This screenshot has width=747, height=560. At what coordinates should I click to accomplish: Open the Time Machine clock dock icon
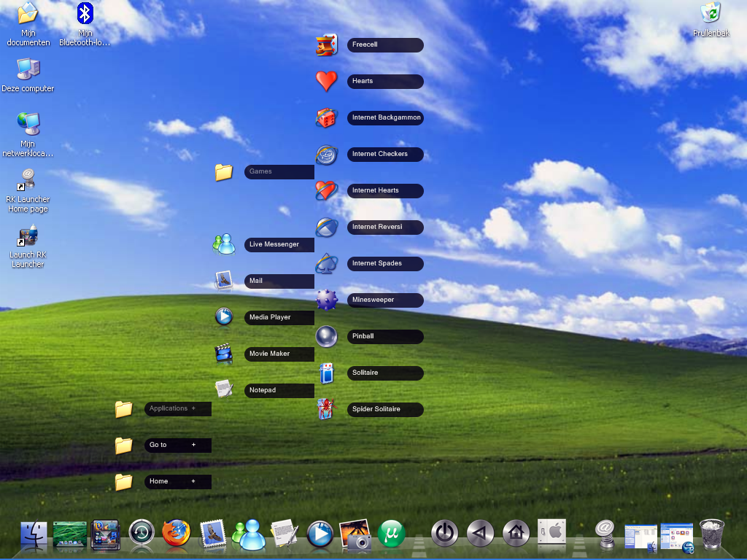tap(142, 534)
